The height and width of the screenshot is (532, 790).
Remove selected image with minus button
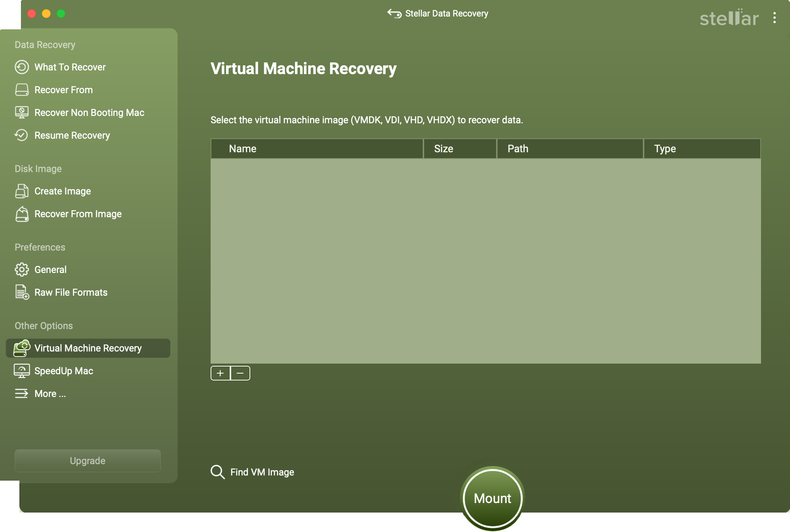pyautogui.click(x=240, y=373)
